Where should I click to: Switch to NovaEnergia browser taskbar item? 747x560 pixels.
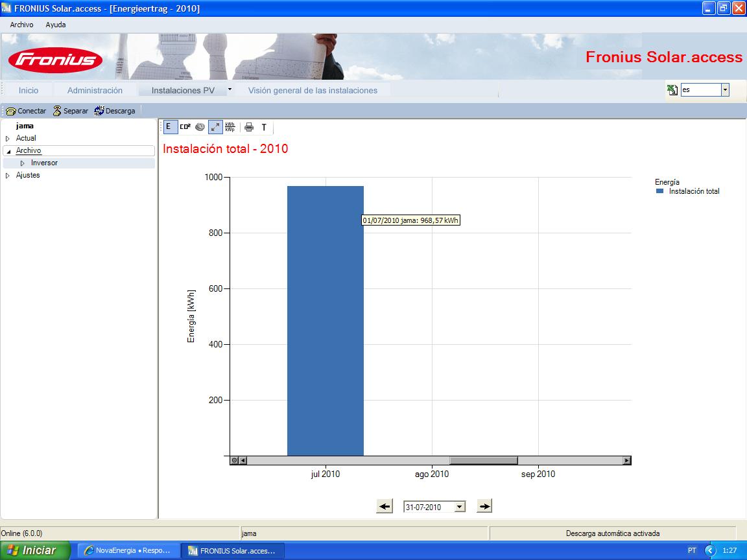coord(128,550)
